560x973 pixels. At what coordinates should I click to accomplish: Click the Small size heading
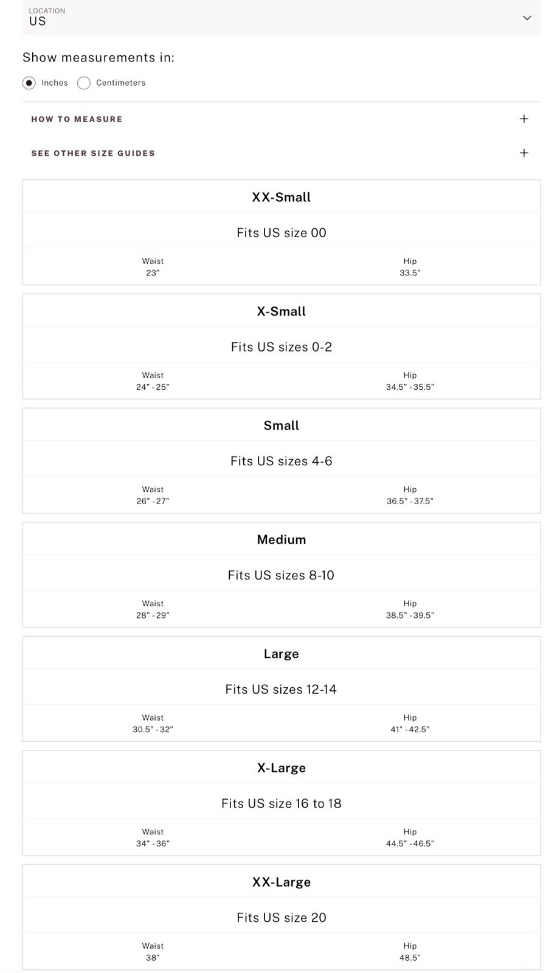tap(282, 426)
